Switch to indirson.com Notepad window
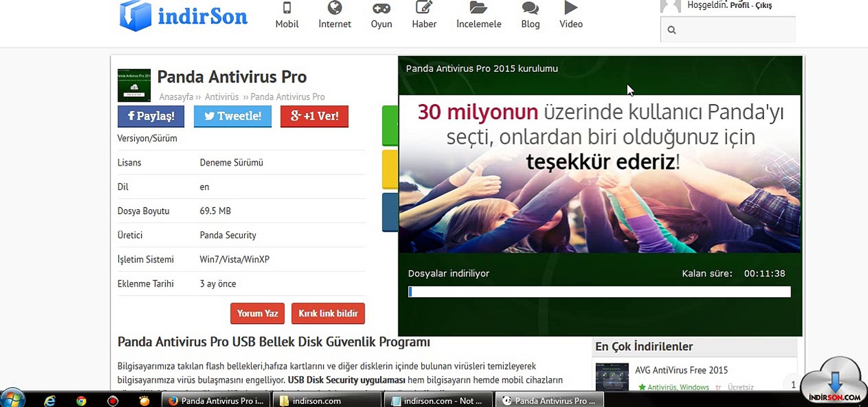This screenshot has width=868, height=407. pos(439,401)
